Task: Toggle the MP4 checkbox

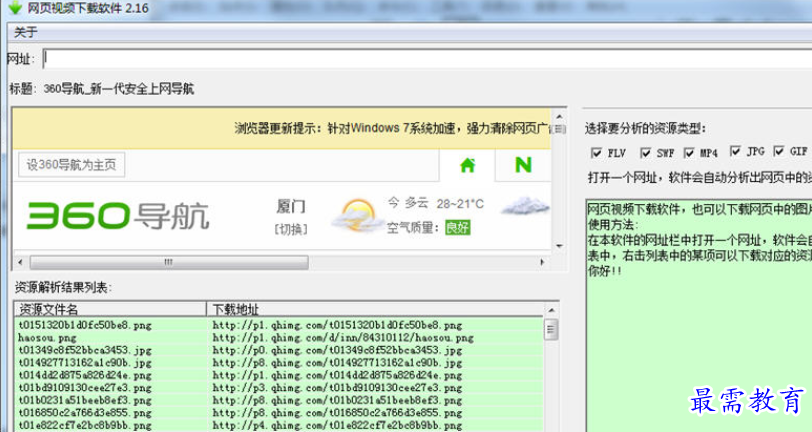Action: click(x=689, y=153)
